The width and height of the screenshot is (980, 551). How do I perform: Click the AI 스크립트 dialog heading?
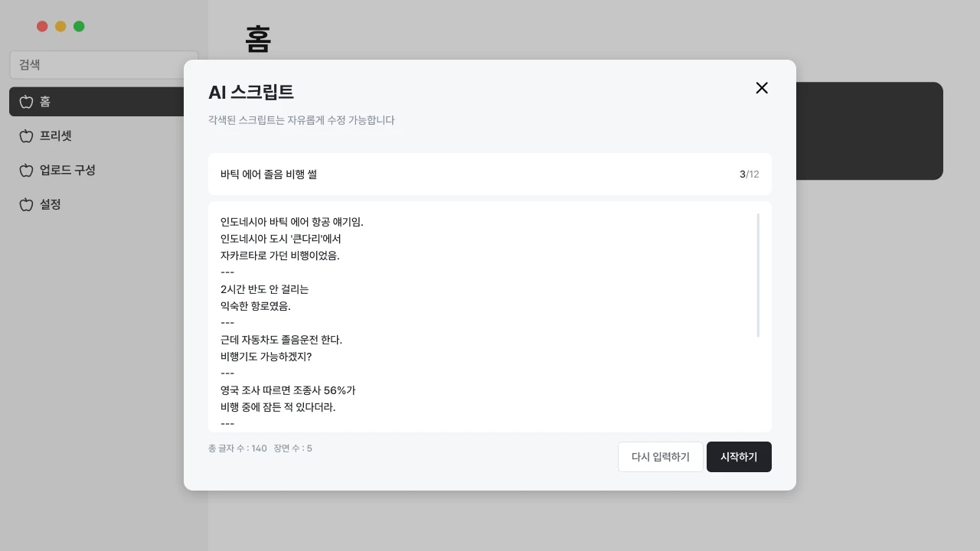[x=251, y=92]
